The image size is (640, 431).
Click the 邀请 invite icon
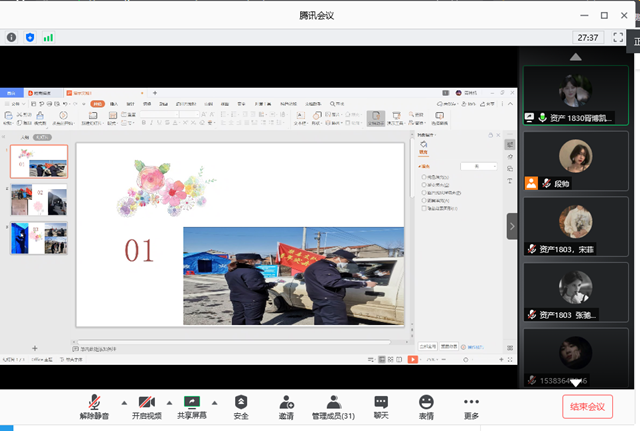(x=286, y=406)
